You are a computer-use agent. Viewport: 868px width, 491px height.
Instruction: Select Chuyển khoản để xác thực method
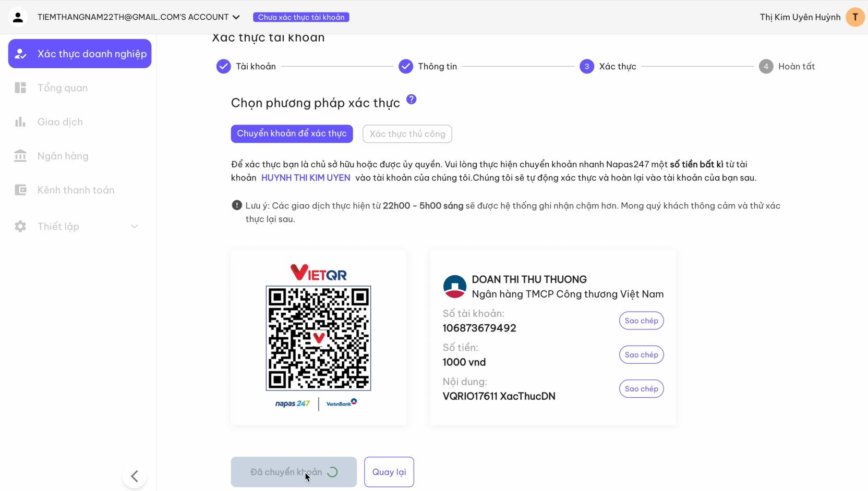pyautogui.click(x=292, y=133)
